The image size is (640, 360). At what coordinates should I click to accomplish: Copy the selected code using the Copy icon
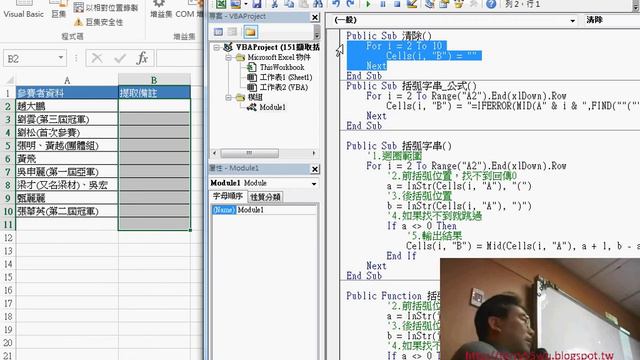click(289, 4)
